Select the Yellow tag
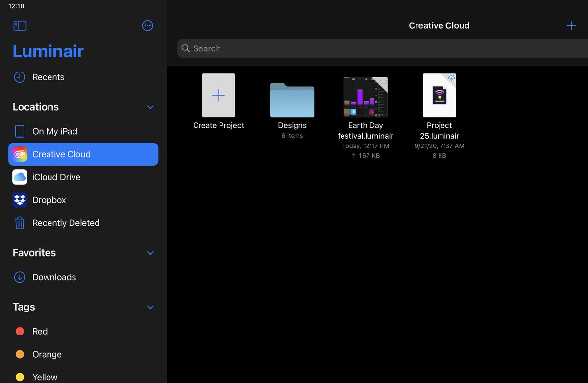The height and width of the screenshot is (383, 588). click(84, 375)
